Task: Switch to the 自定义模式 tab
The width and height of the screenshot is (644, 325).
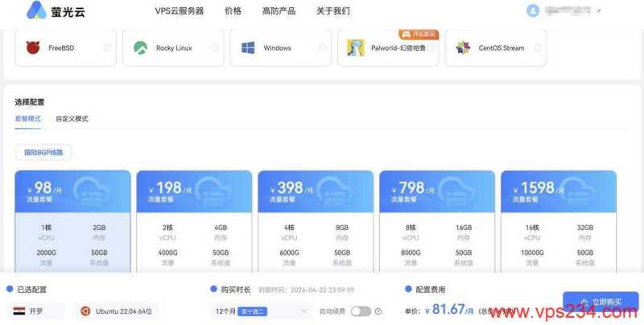Action: click(72, 119)
